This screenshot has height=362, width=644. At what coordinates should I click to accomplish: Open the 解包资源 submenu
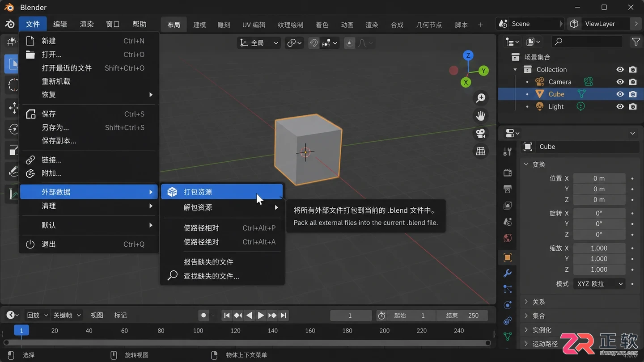coord(222,207)
